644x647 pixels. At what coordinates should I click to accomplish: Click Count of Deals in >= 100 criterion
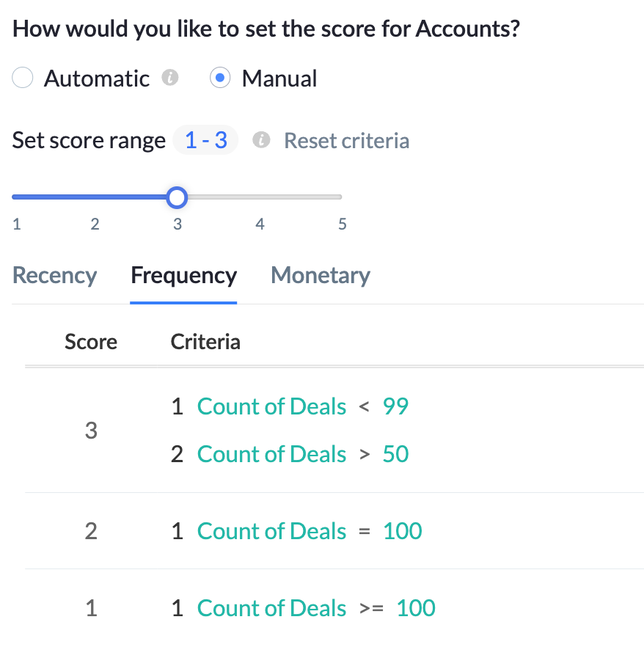click(x=271, y=608)
